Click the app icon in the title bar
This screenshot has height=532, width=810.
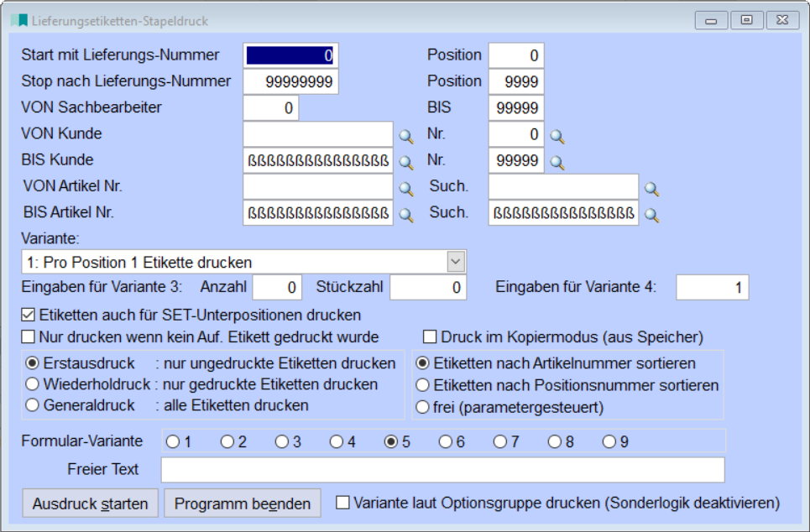coord(18,20)
